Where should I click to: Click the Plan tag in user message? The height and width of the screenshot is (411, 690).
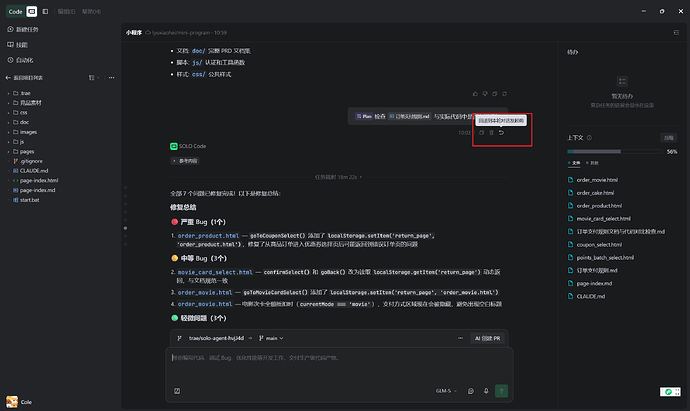point(364,117)
